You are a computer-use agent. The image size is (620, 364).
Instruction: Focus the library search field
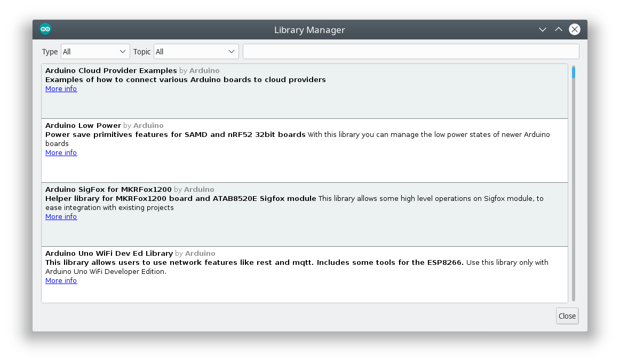[411, 52]
